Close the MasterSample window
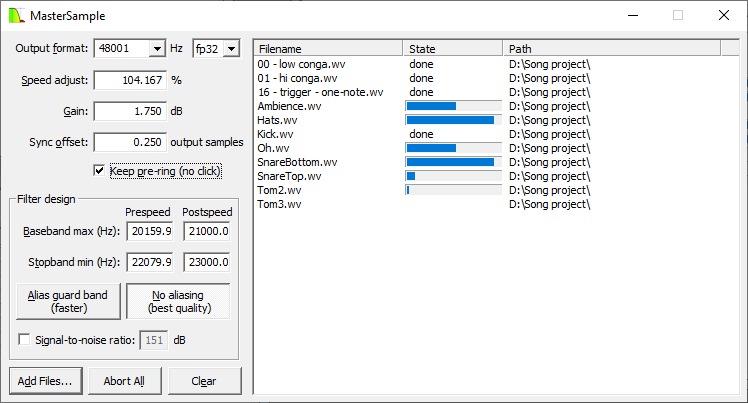 (724, 15)
